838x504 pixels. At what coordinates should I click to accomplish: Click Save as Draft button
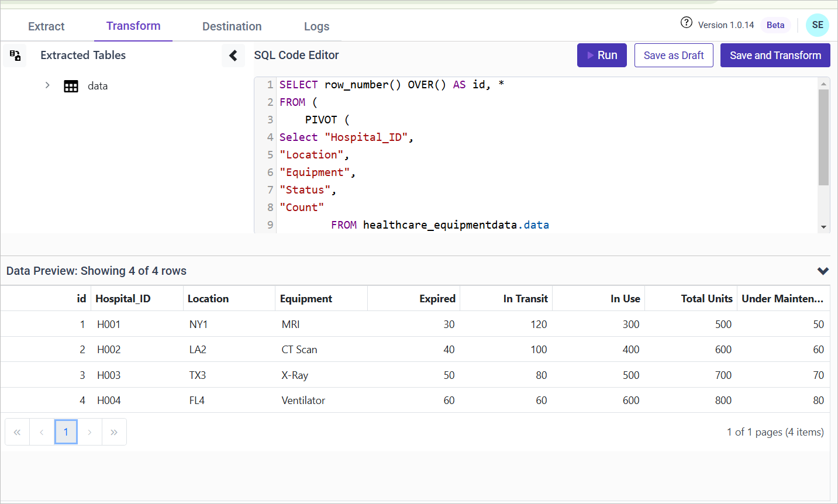pyautogui.click(x=674, y=56)
